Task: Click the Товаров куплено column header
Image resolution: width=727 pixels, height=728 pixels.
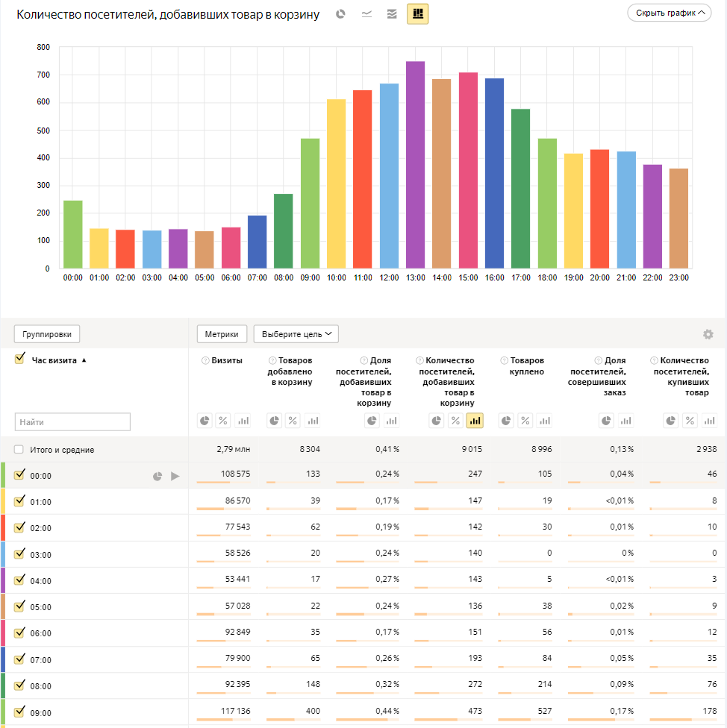Action: tap(527, 365)
